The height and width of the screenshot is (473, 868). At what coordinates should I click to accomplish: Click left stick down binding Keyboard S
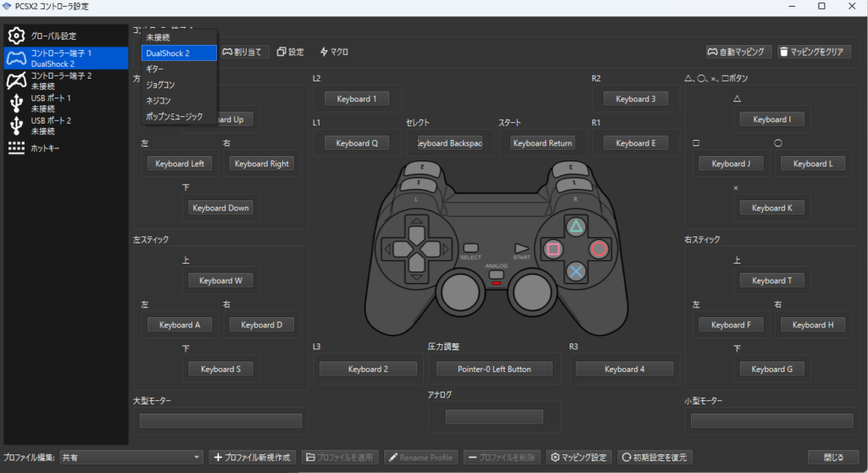220,369
